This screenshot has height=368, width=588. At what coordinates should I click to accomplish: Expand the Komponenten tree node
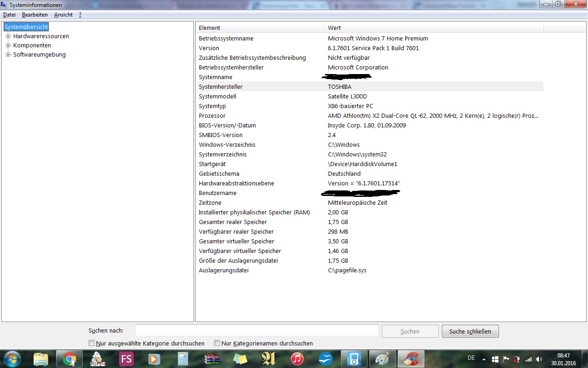click(8, 45)
